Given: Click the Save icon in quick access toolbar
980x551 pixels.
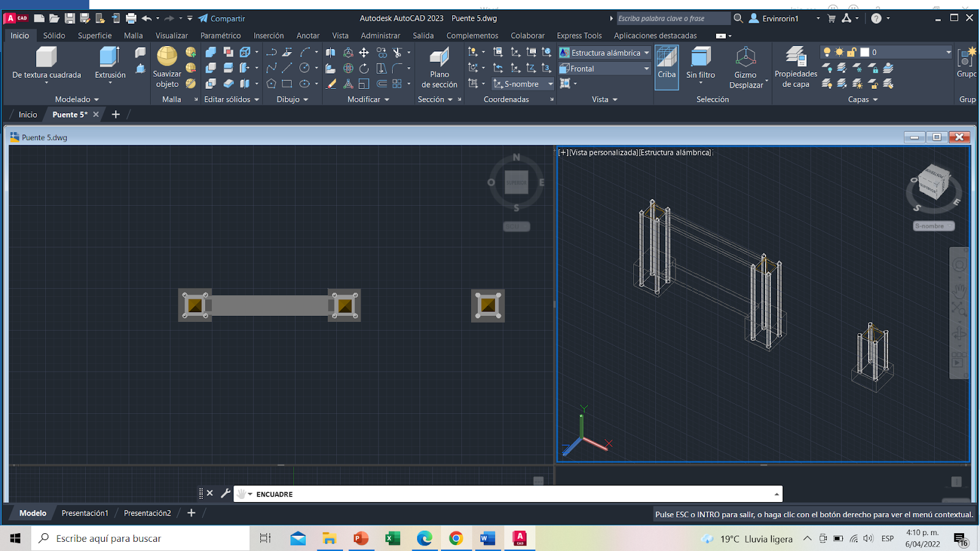Looking at the screenshot, I should pyautogui.click(x=70, y=18).
